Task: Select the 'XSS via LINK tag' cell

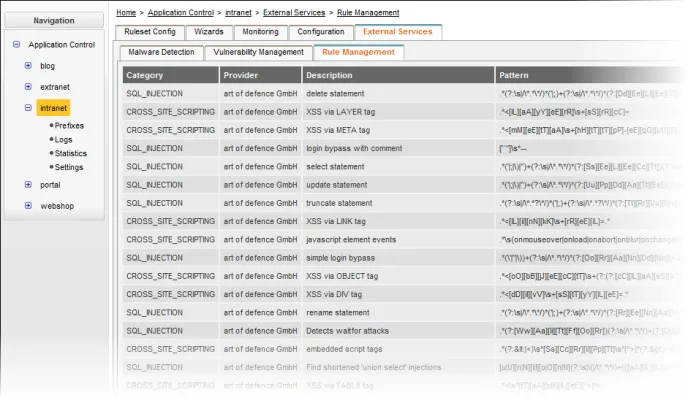Action: (x=398, y=221)
